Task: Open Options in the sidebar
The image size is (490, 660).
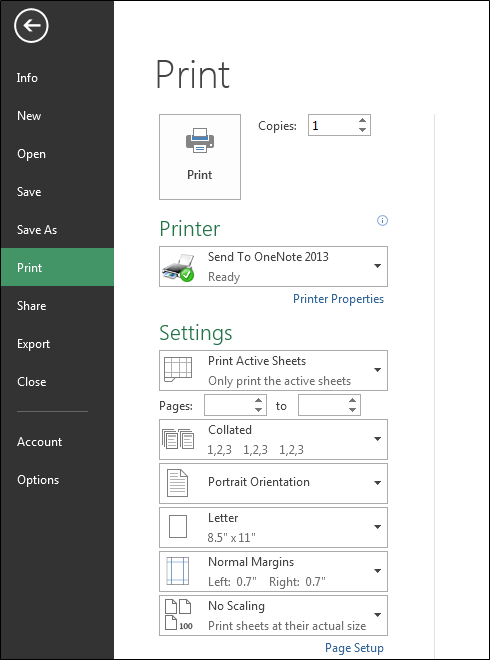Action: pyautogui.click(x=38, y=480)
